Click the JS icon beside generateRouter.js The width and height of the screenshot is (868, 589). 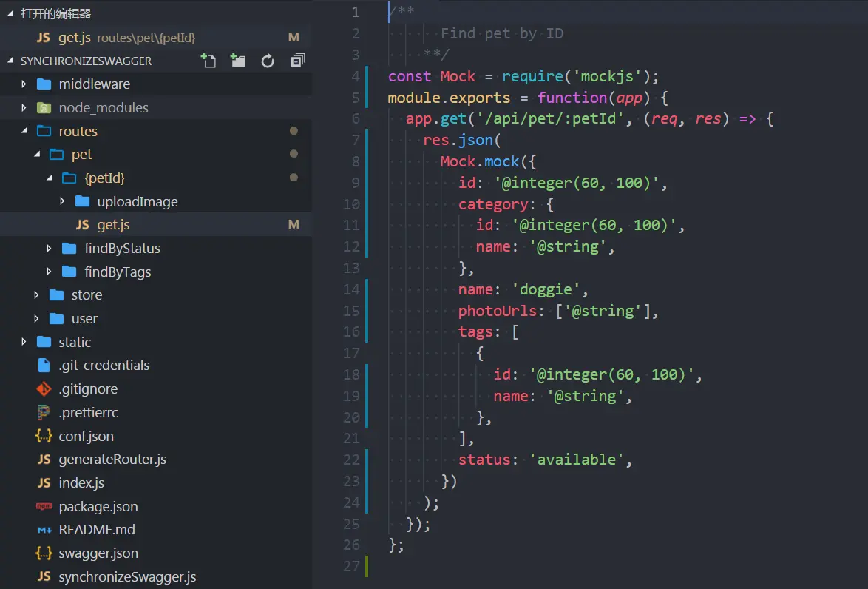[x=44, y=460]
